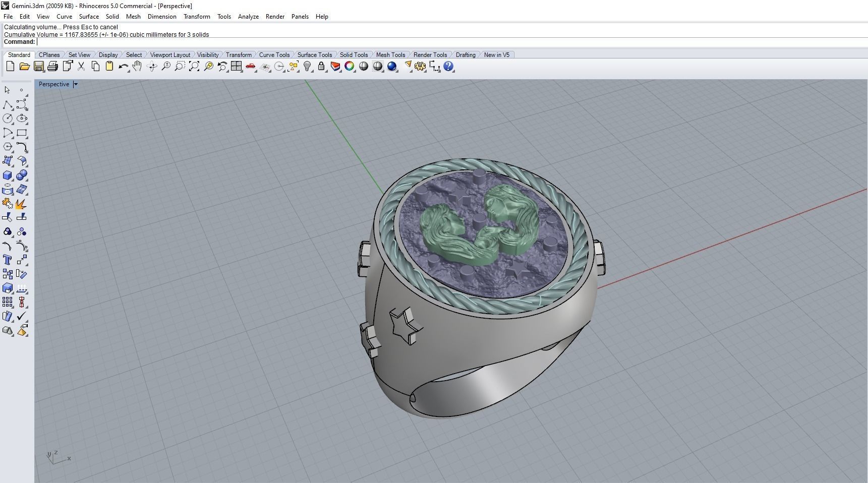
Task: Click the pointer Cancel arrow tool
Action: 8,90
